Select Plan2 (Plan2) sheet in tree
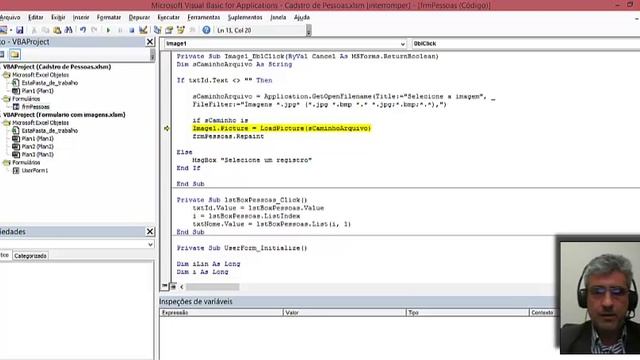Image resolution: width=640 pixels, height=360 pixels. click(38, 147)
